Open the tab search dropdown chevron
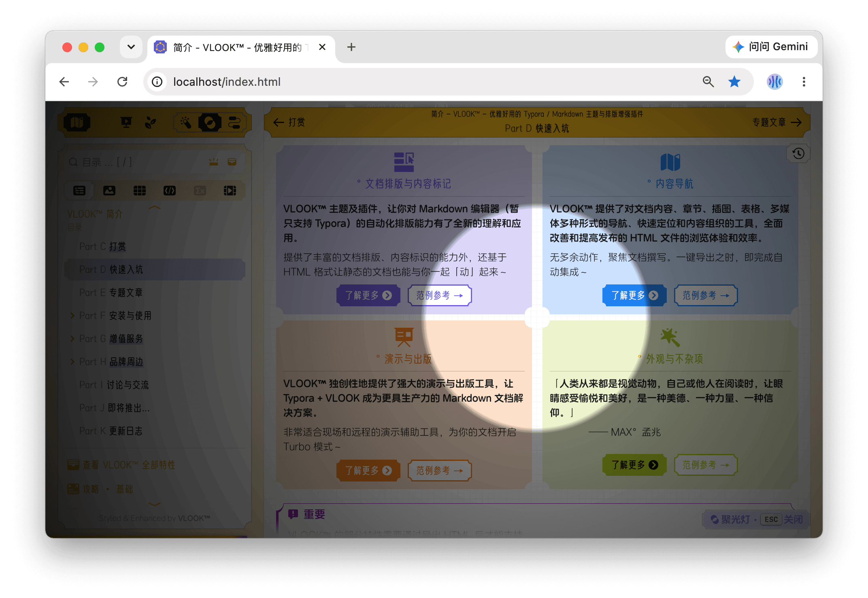 131,47
